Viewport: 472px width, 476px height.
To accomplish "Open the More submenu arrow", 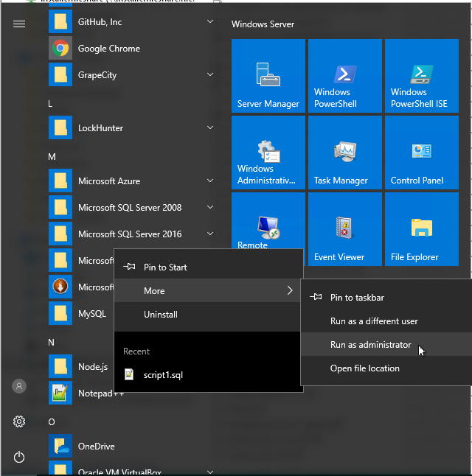I will [x=290, y=290].
